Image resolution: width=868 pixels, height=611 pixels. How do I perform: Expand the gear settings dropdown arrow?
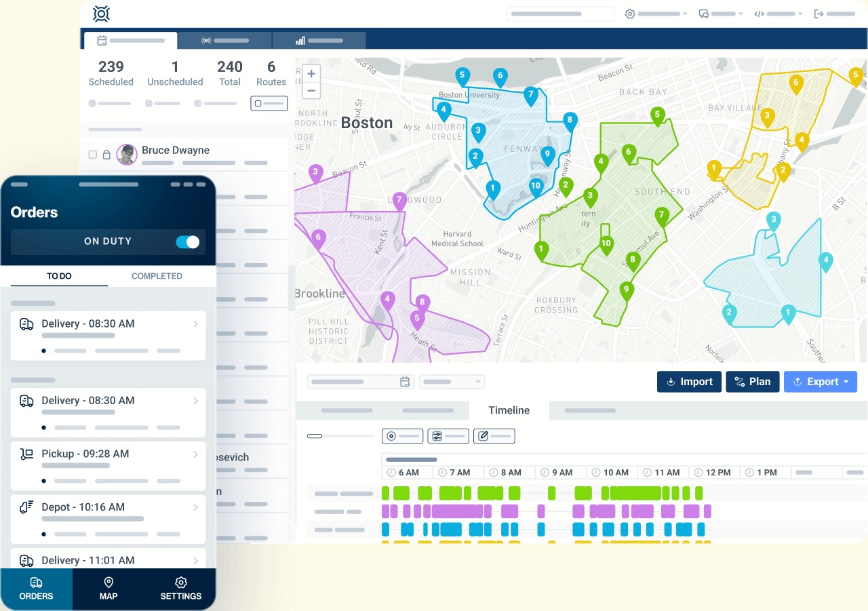[x=685, y=14]
